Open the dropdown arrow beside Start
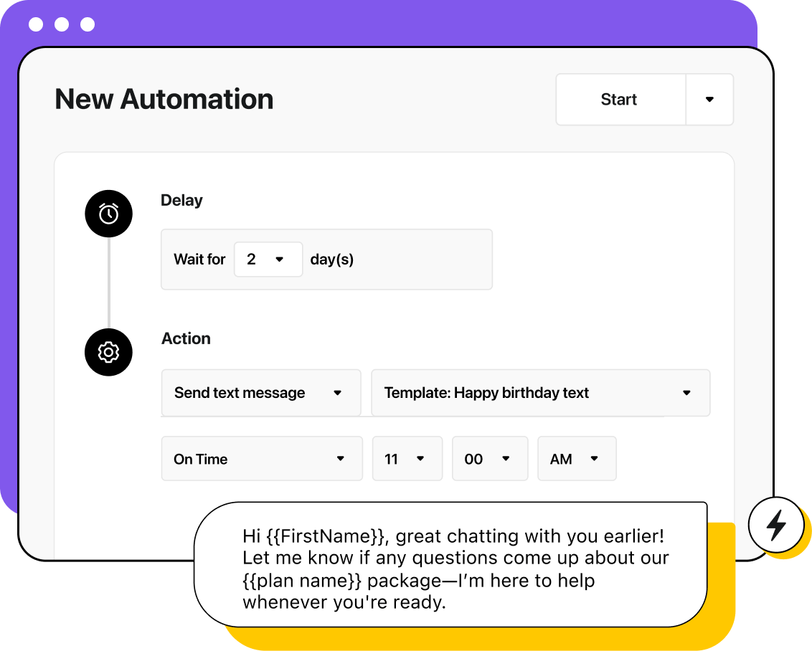Screen dimensions: 812x651 coord(709,100)
